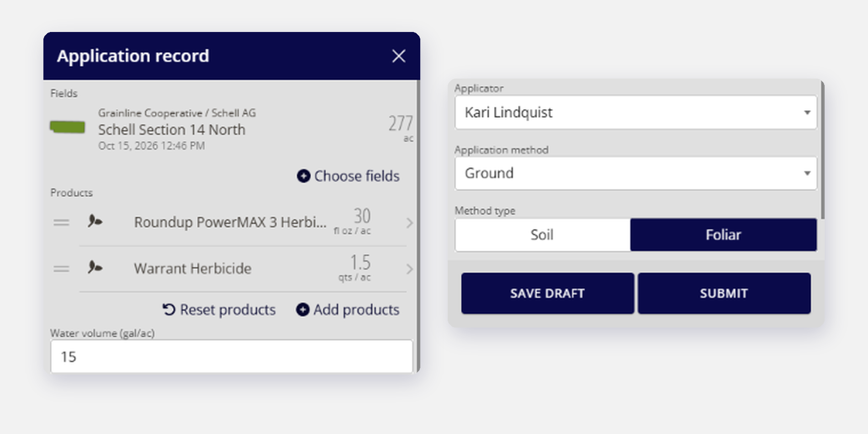Click the Schell Section 14 North field name
Image resolution: width=868 pixels, height=434 pixels.
coord(172,130)
